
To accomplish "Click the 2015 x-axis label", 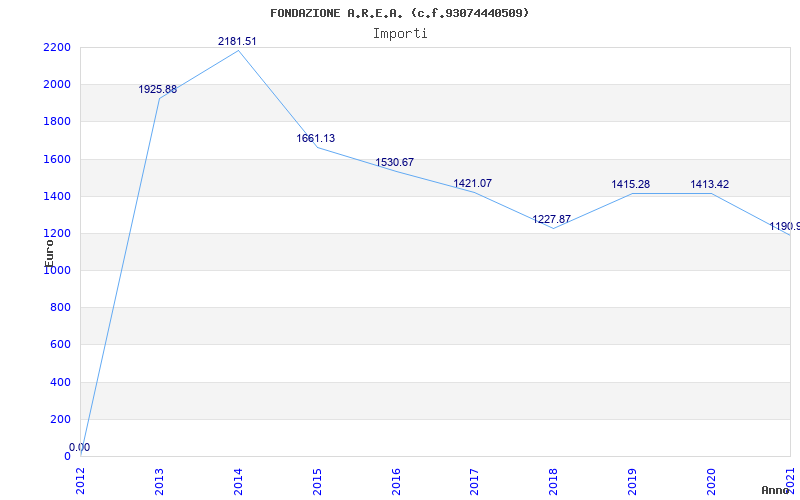I will pos(317,482).
